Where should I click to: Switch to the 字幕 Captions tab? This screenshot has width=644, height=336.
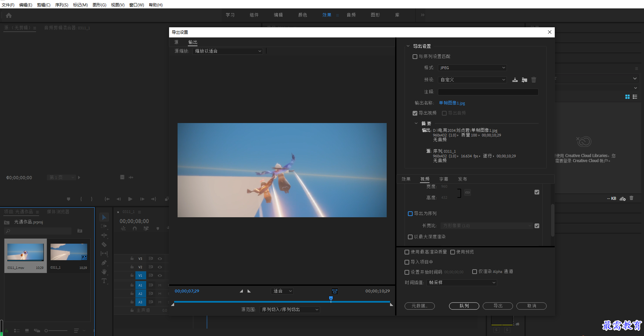(444, 179)
